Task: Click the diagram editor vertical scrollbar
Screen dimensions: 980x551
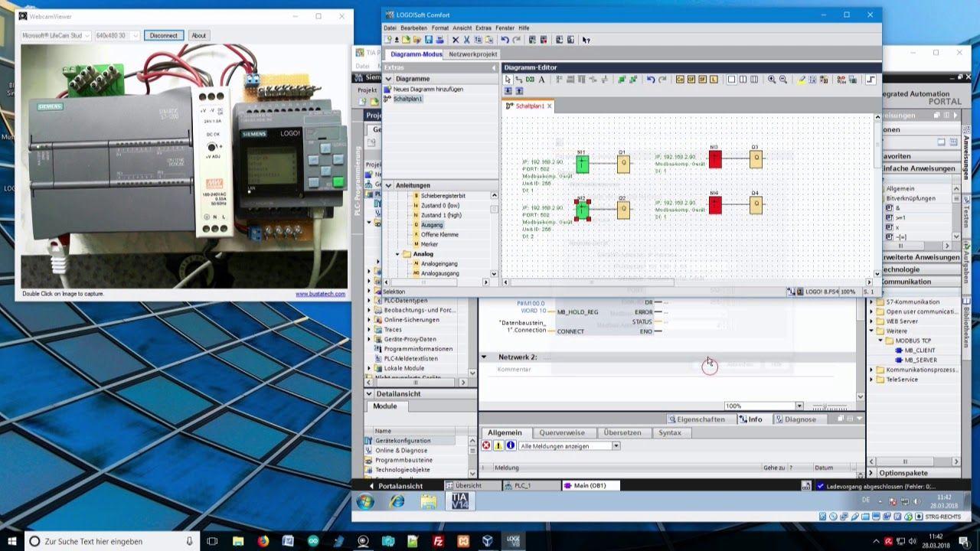Action: (877, 195)
